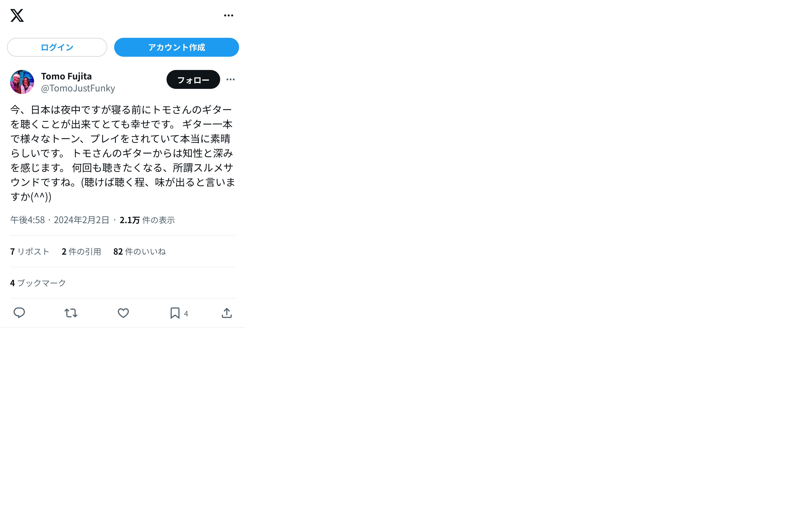Click the share upload icon
This screenshot has height=532, width=810.
tap(227, 313)
